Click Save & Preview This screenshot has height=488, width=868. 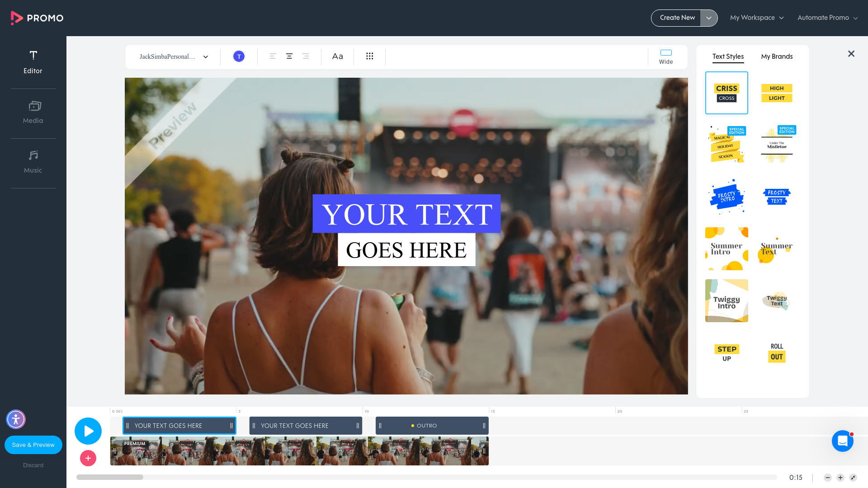pyautogui.click(x=33, y=445)
